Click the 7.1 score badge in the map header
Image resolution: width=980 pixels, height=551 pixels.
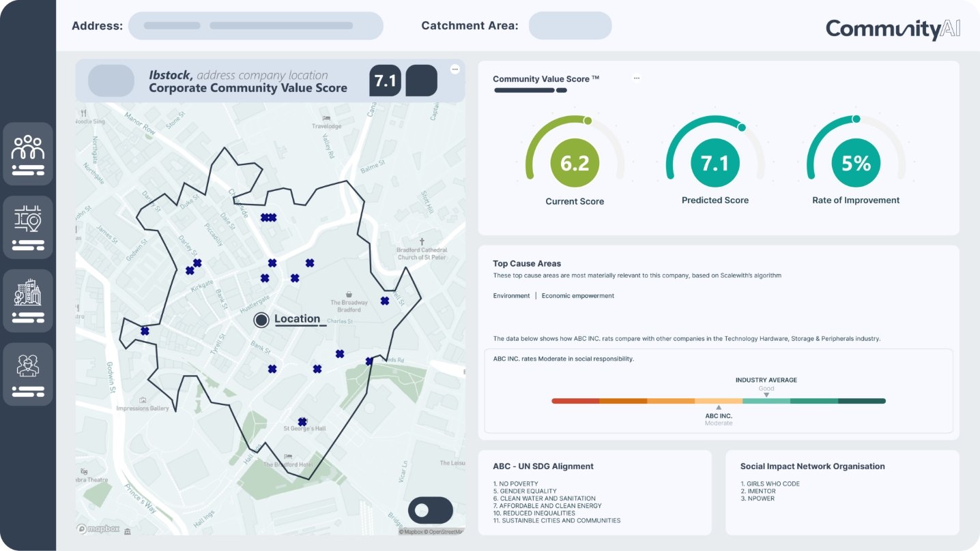click(384, 80)
